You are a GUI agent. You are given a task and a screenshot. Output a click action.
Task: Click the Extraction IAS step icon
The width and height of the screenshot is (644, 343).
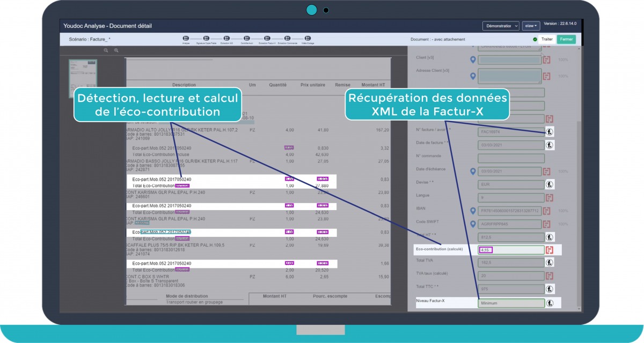226,39
